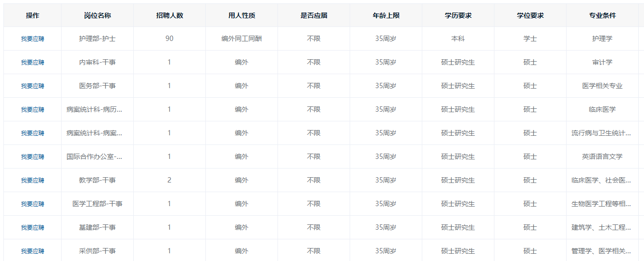Viewport: 644px width, 261px height.
Task: Click the 年龄上限 column header
Action: pyautogui.click(x=386, y=15)
